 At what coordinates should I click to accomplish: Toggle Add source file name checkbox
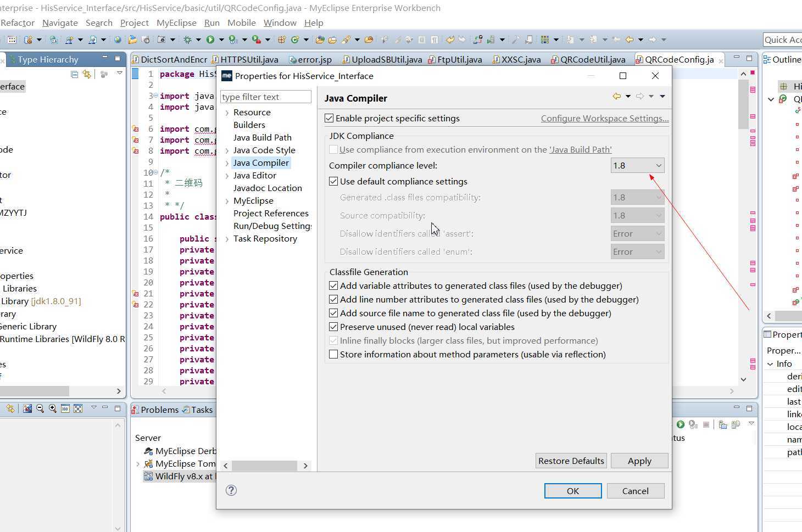pyautogui.click(x=333, y=313)
